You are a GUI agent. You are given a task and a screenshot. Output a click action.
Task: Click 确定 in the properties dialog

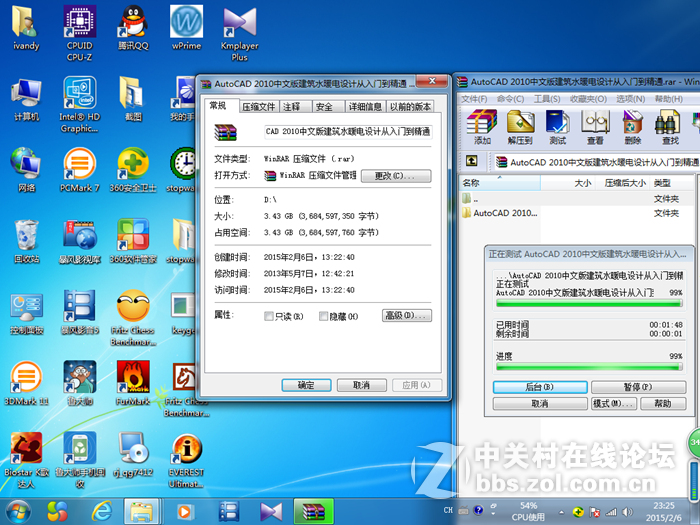(306, 385)
